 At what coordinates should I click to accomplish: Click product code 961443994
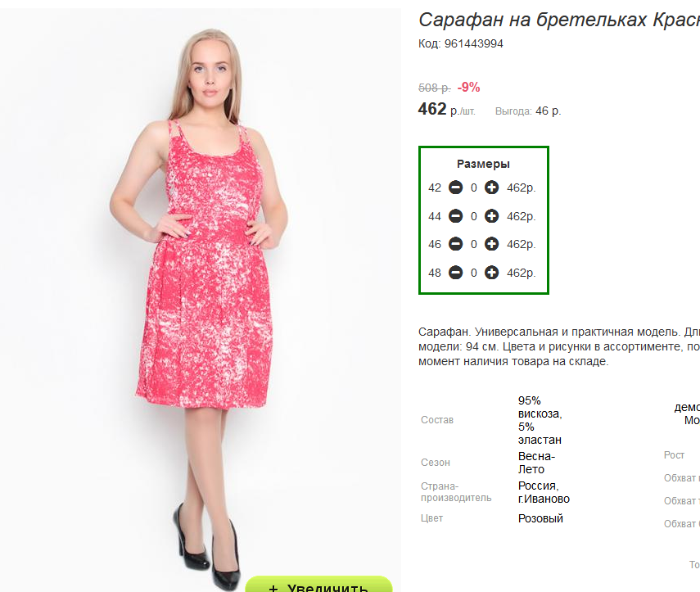click(474, 43)
